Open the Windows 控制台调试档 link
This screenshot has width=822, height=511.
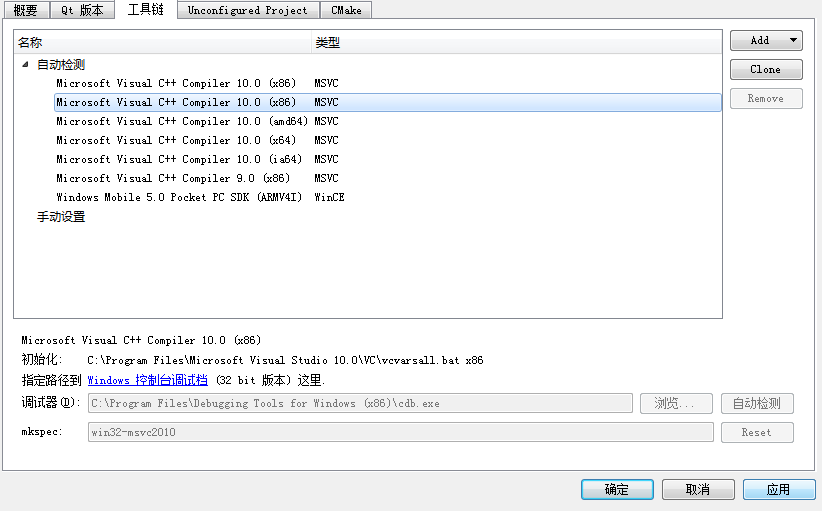tap(147, 380)
